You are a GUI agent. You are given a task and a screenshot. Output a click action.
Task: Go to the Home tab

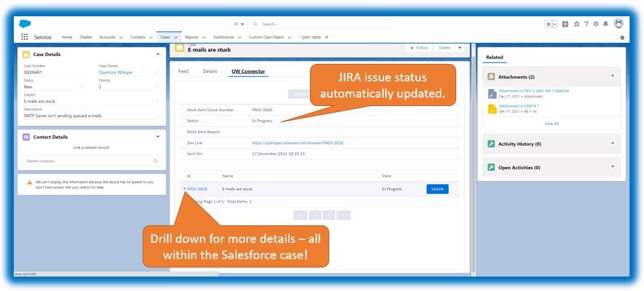pyautogui.click(x=67, y=37)
